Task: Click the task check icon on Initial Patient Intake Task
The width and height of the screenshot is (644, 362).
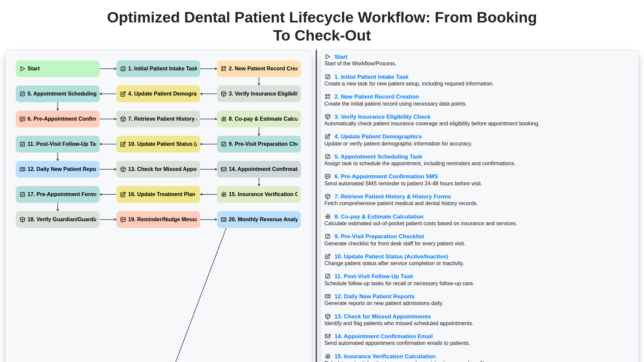Action: [123, 68]
